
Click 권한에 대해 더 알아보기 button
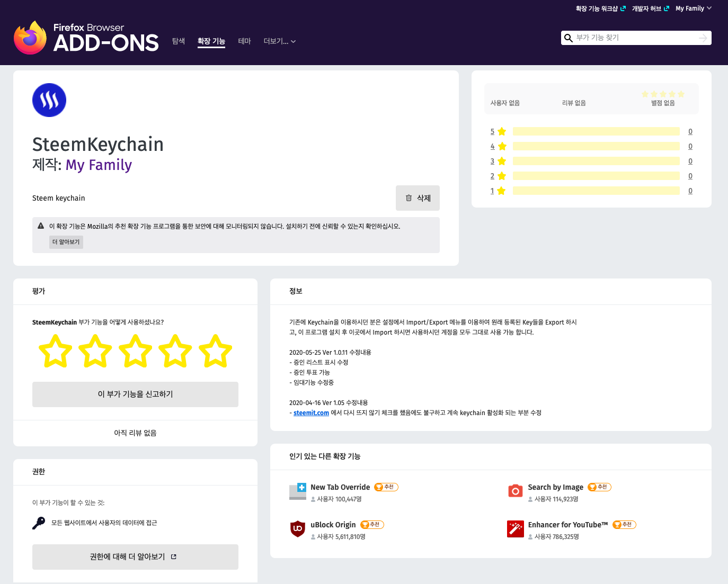coord(135,557)
